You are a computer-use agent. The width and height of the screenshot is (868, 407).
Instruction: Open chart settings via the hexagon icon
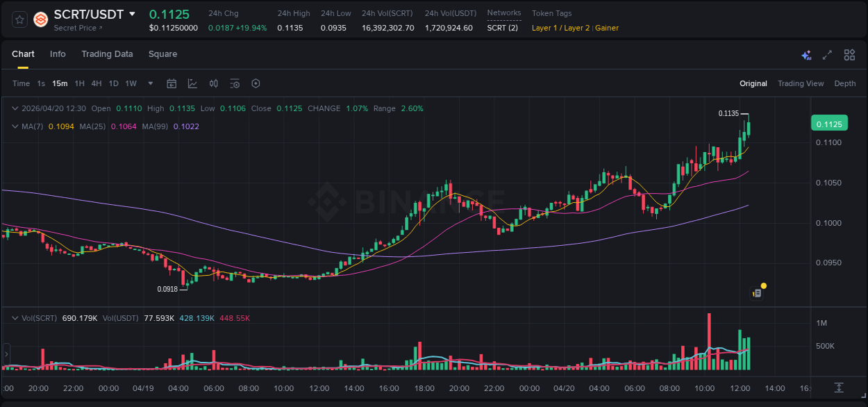[x=256, y=83]
